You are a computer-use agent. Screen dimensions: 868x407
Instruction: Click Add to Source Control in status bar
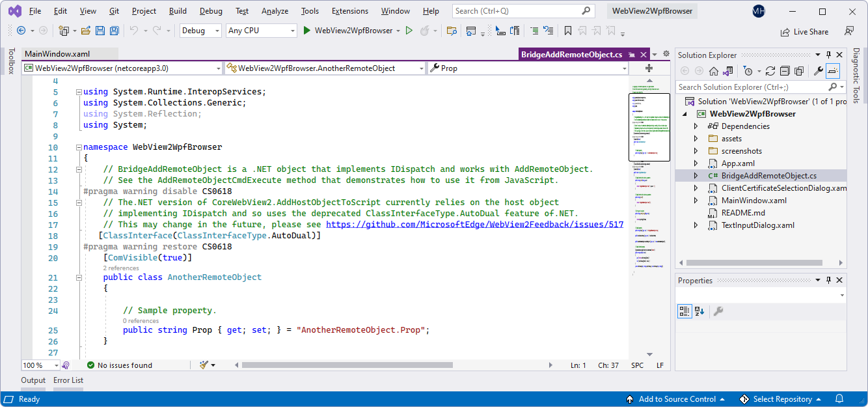pos(677,399)
